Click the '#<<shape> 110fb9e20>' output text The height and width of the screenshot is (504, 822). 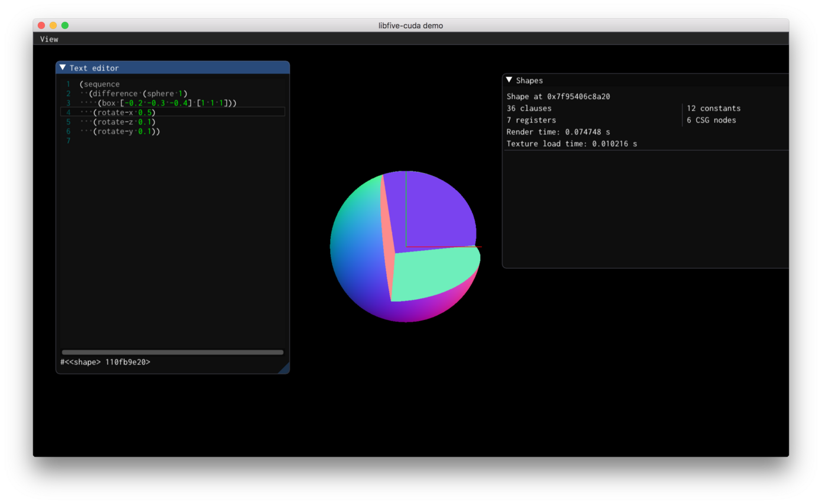pos(105,362)
